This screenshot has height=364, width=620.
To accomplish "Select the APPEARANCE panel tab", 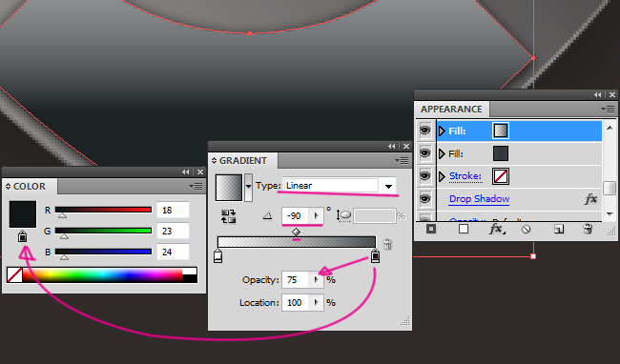I will [451, 109].
